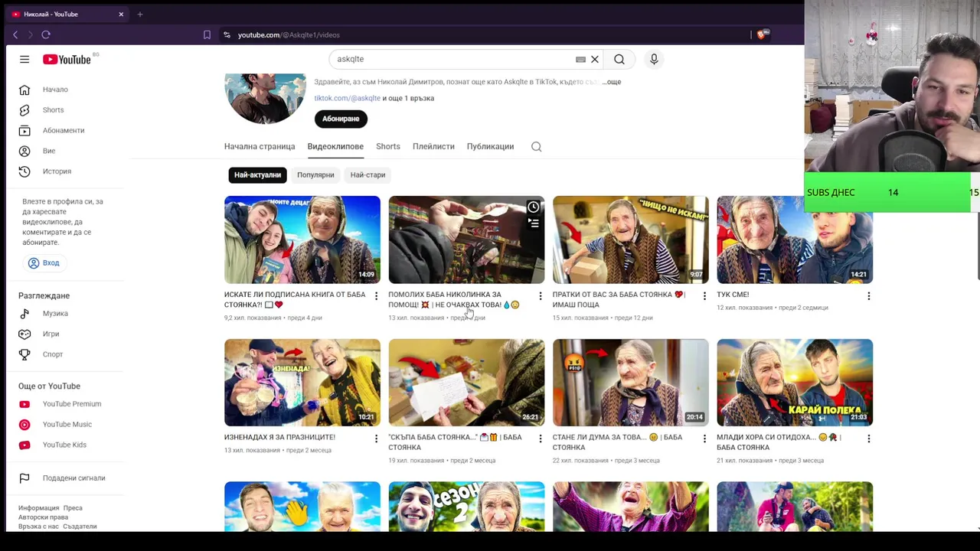Viewport: 980px width, 551px height.
Task: Open options menu for ПРАТКИ ОТ ВАС video
Action: [x=704, y=295]
